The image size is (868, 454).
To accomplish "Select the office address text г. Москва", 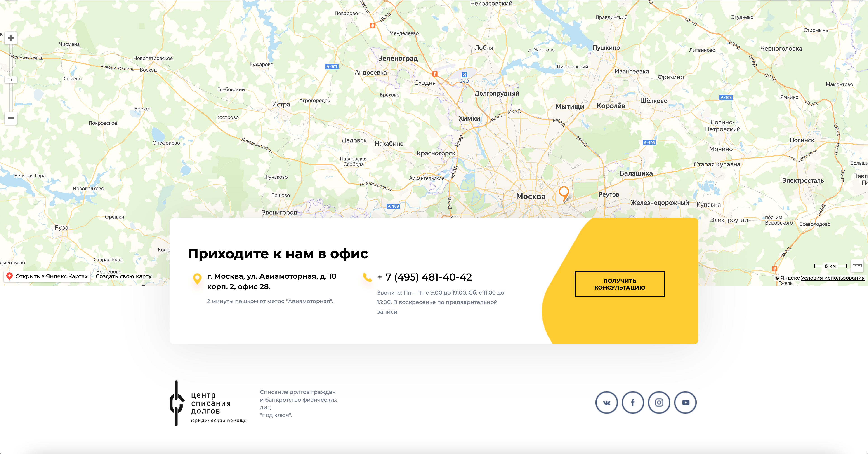I will [271, 281].
